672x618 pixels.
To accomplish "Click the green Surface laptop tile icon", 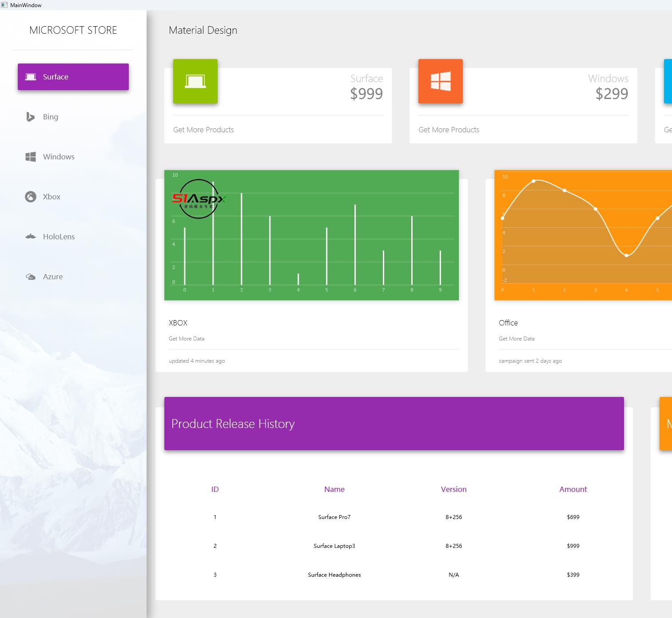I will [x=195, y=81].
